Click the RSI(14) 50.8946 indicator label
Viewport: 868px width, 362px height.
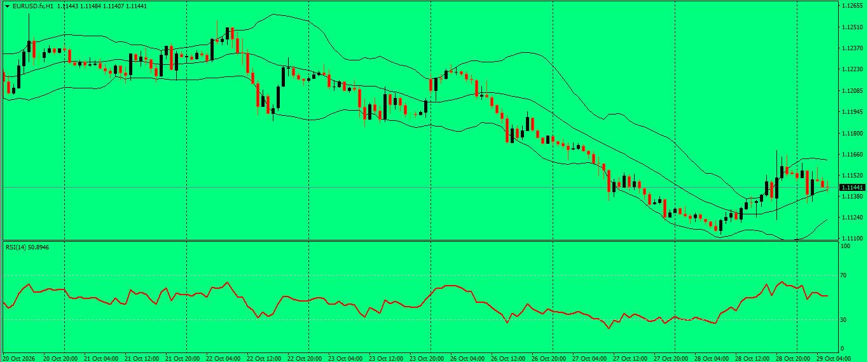(27, 246)
